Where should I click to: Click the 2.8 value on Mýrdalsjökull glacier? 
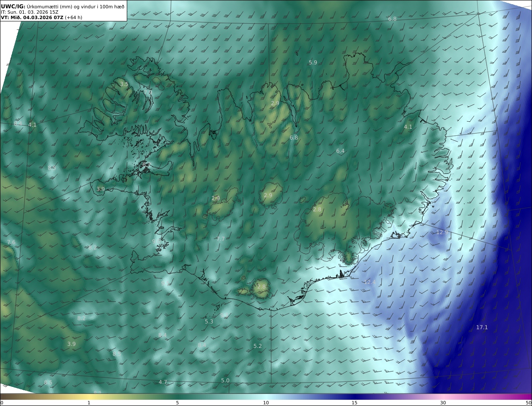(x=261, y=287)
